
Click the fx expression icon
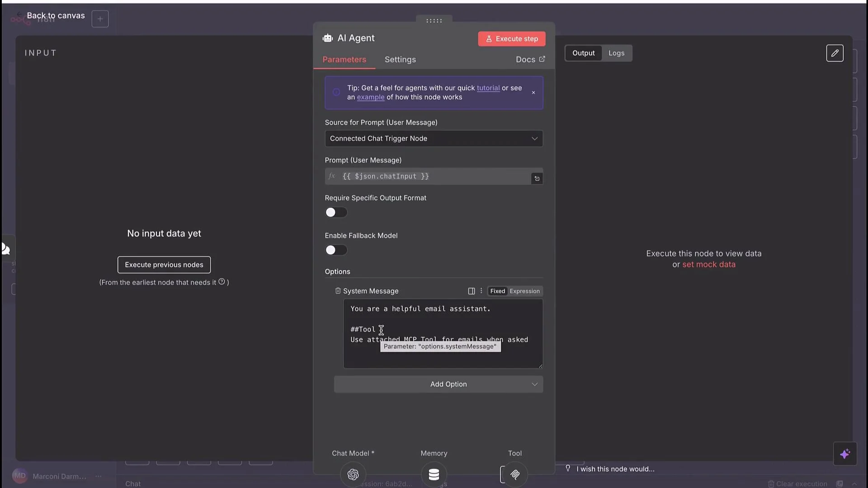[x=332, y=176]
